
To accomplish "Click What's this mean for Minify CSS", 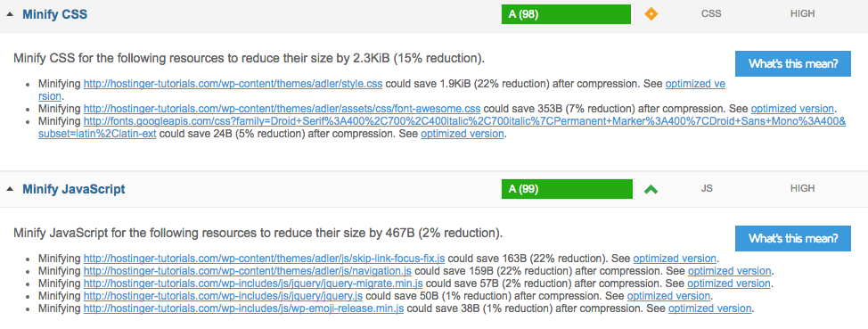I will click(x=793, y=63).
